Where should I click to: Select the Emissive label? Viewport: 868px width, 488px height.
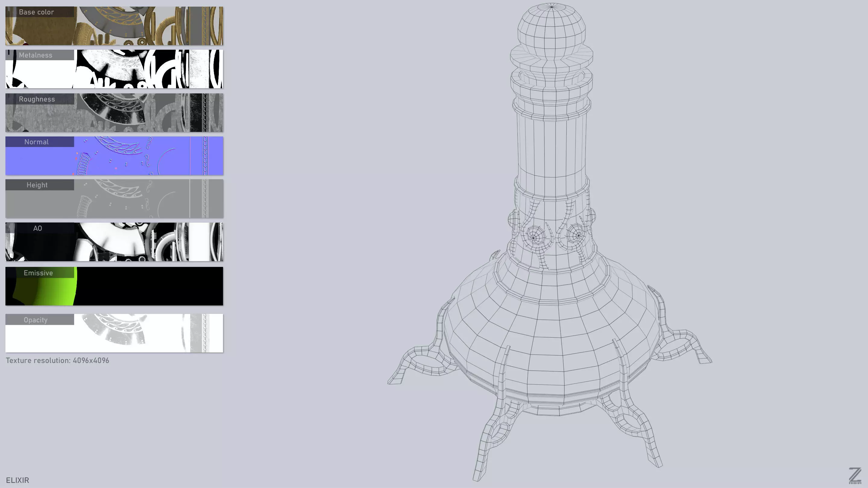pos(38,273)
